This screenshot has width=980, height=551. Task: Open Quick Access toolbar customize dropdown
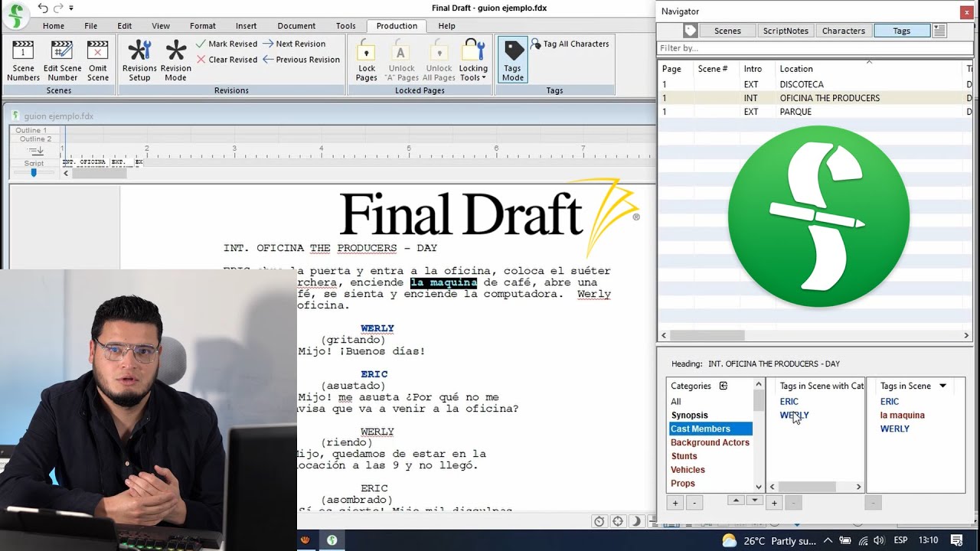click(x=71, y=8)
